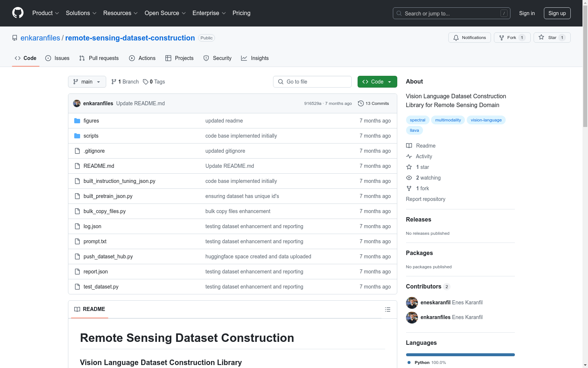Click the figures folder icon
Image resolution: width=588 pixels, height=368 pixels.
(77, 121)
